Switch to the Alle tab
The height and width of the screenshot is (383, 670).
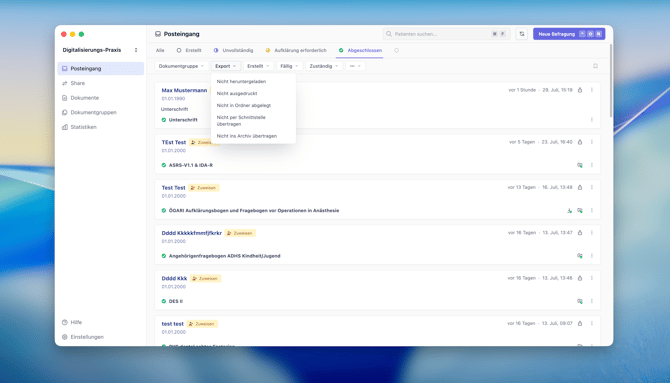point(160,50)
